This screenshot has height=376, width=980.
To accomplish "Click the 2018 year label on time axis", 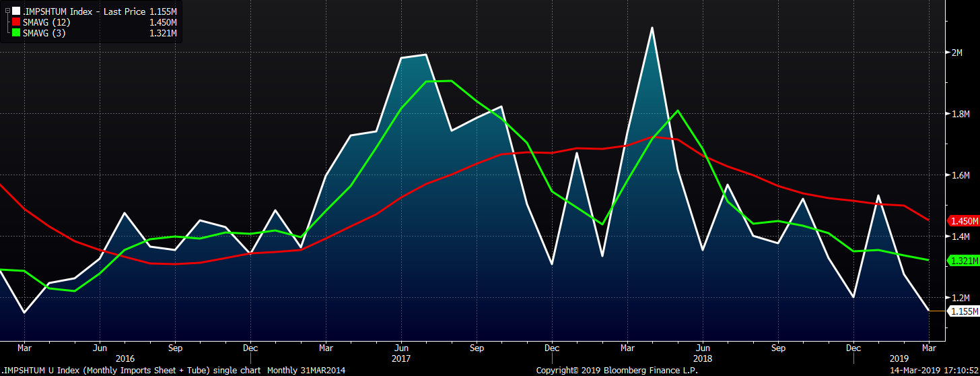I will coord(702,359).
